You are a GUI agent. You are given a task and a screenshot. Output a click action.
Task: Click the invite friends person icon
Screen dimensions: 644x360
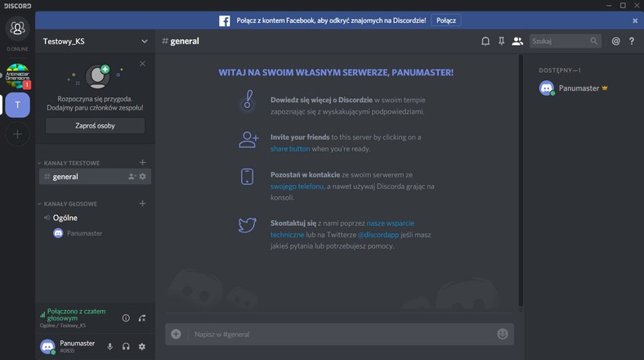248,140
